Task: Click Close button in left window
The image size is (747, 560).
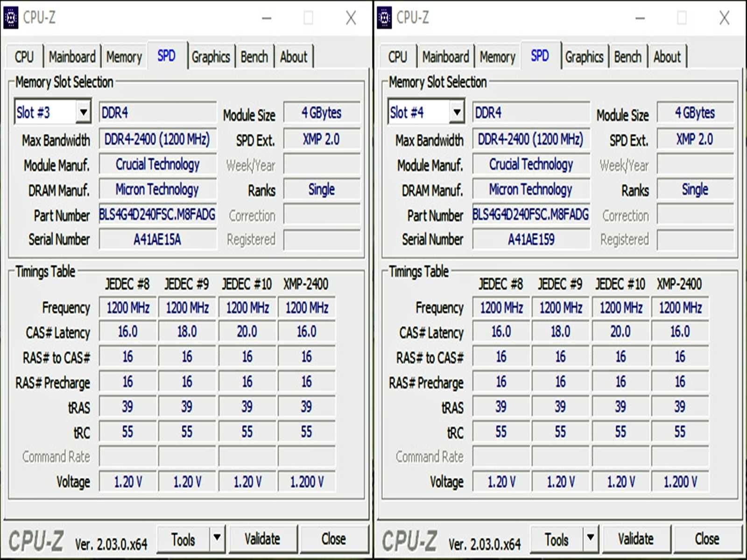Action: (x=334, y=539)
